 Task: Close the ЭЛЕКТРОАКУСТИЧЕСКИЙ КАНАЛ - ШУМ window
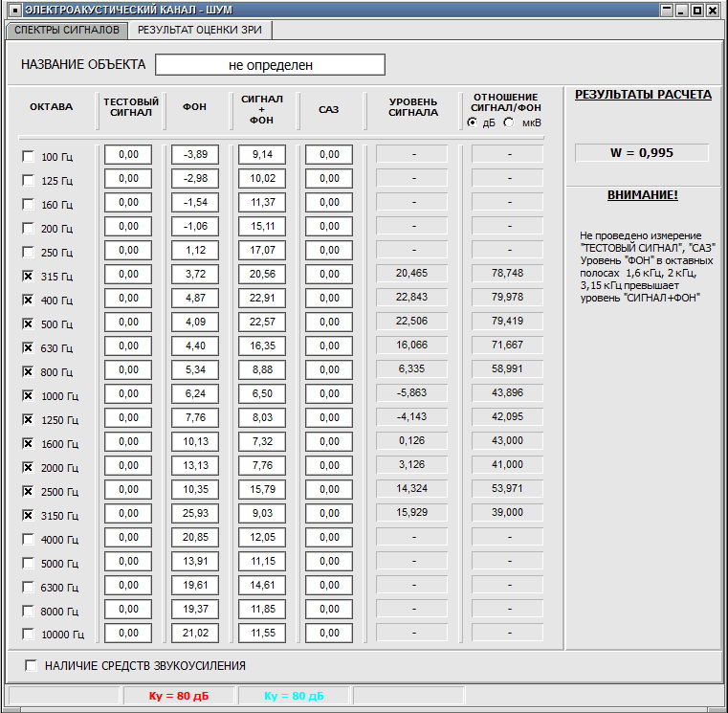tap(714, 11)
